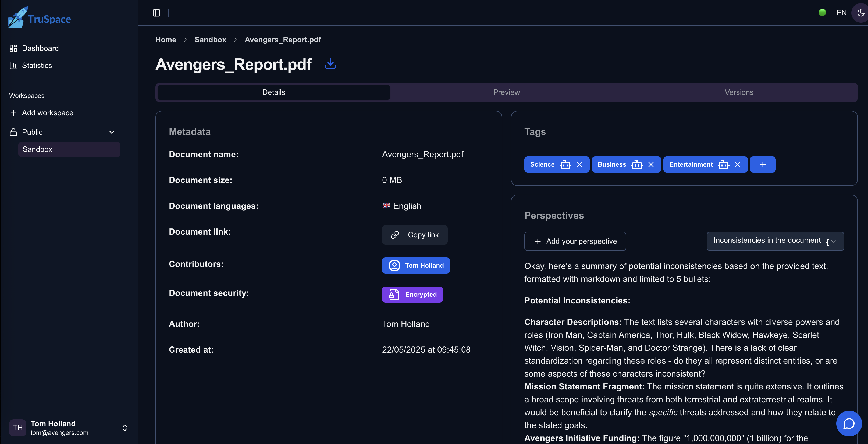
Task: Click the Encrypted security badge
Action: pos(412,294)
